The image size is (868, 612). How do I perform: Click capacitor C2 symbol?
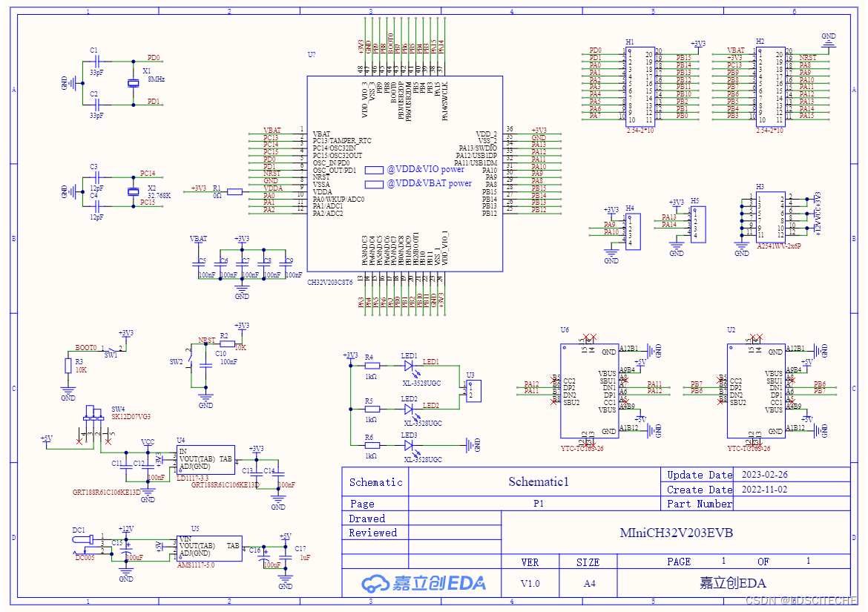(97, 105)
